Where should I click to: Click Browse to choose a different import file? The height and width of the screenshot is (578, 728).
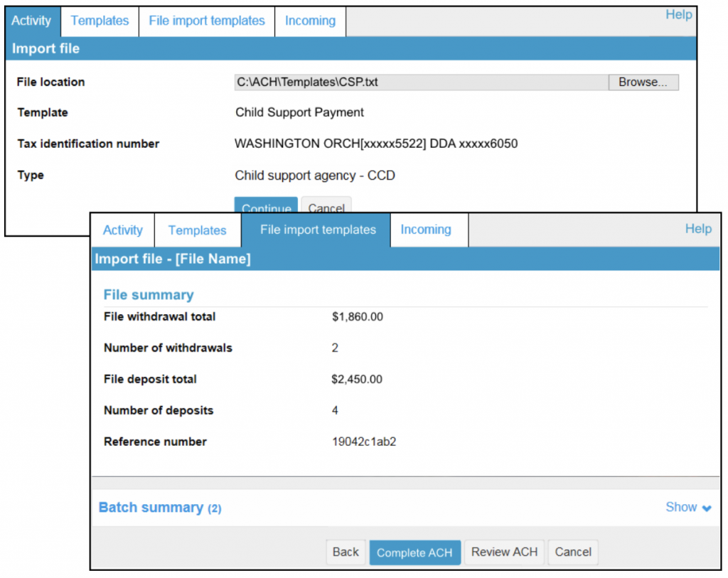pyautogui.click(x=643, y=82)
